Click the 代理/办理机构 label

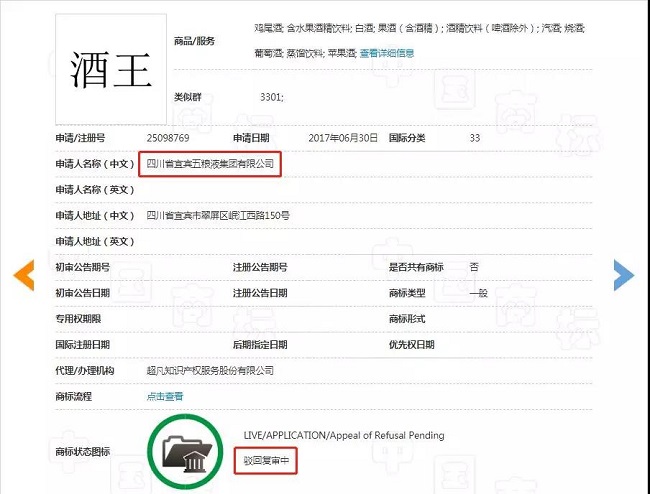[85, 370]
